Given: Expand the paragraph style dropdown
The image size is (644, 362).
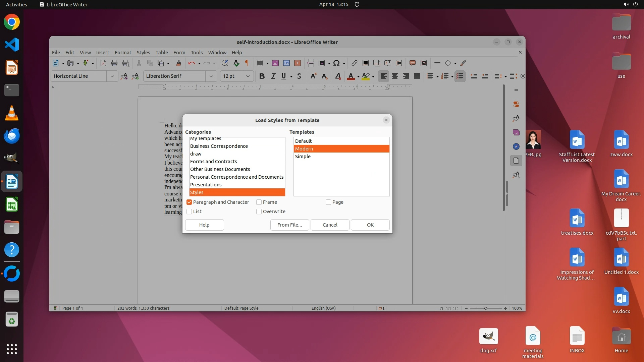Looking at the screenshot, I should click(x=112, y=76).
